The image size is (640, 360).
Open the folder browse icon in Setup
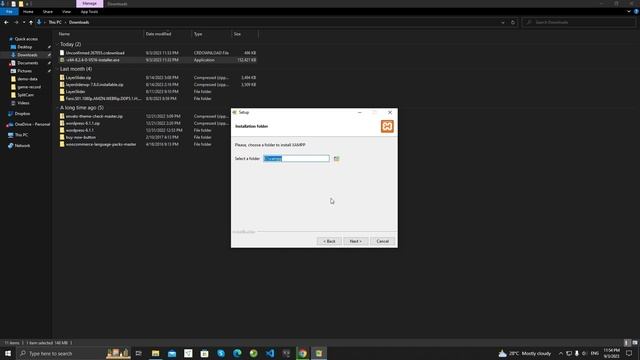(336, 158)
